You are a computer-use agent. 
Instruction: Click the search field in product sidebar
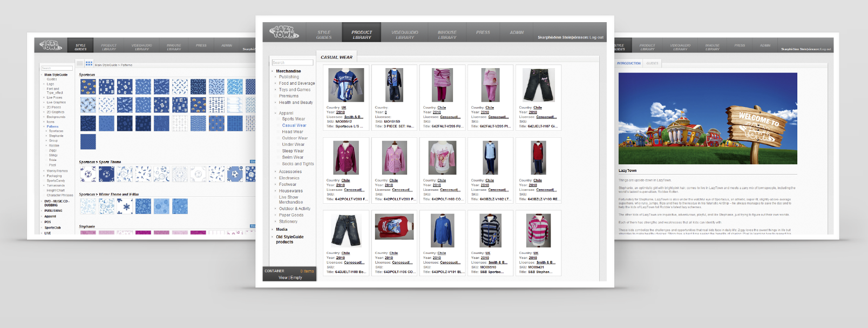click(x=292, y=63)
